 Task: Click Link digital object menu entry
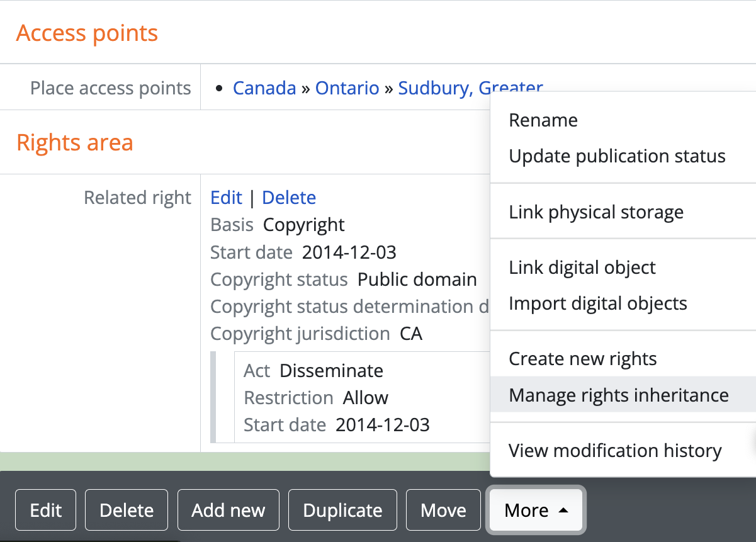pos(582,268)
